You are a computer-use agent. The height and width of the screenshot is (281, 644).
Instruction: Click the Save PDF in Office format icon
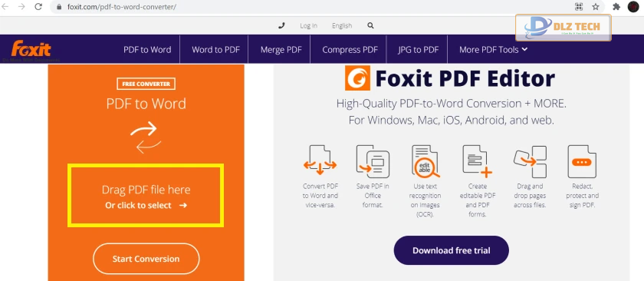click(373, 161)
